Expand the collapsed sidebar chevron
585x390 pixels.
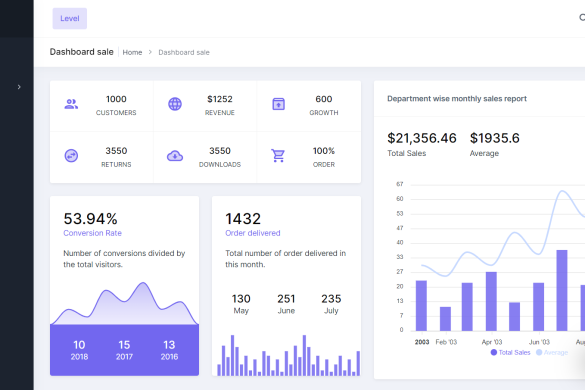click(x=19, y=87)
